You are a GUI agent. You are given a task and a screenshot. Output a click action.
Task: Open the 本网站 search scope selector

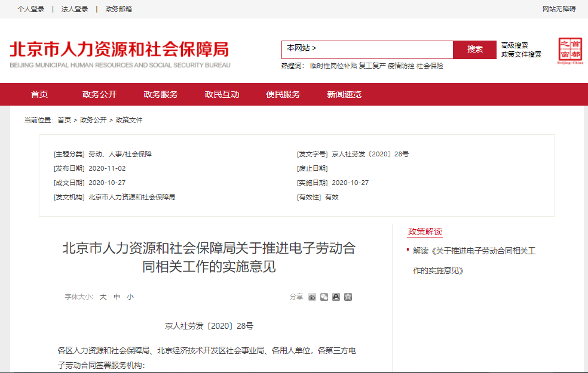tap(302, 48)
